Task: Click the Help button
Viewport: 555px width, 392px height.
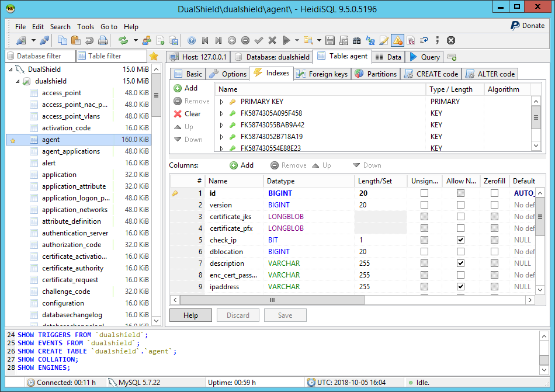Action: (x=190, y=315)
